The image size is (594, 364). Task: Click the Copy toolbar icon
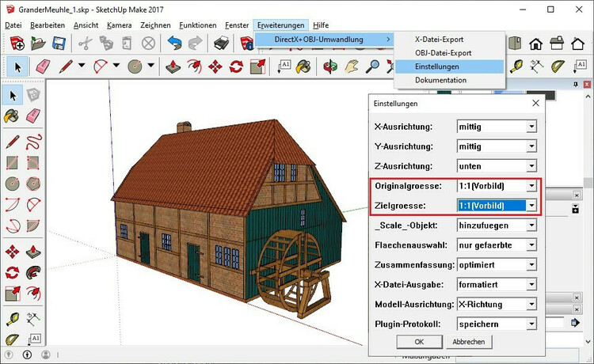click(x=106, y=44)
